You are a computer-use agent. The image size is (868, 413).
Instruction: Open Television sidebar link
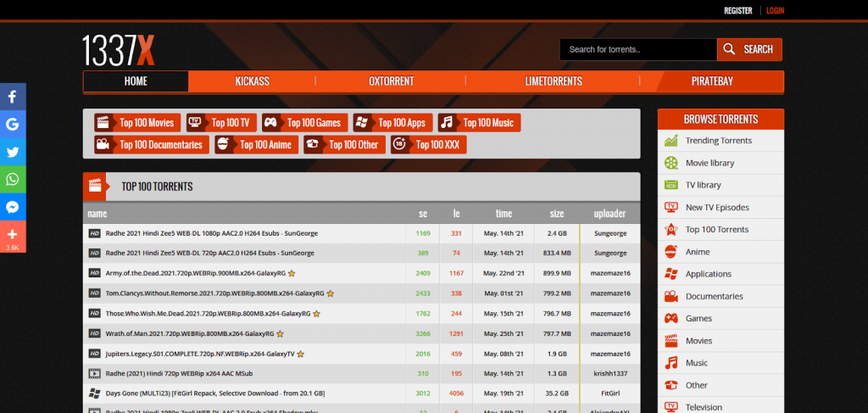[704, 407]
